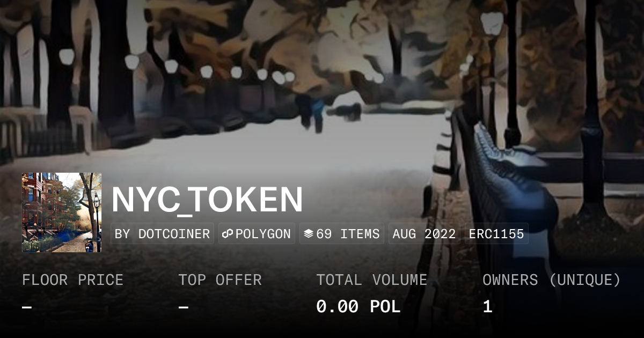Screen dimensions: 644x338
Task: Click the Polygon chain-link icon
Action: click(x=228, y=234)
